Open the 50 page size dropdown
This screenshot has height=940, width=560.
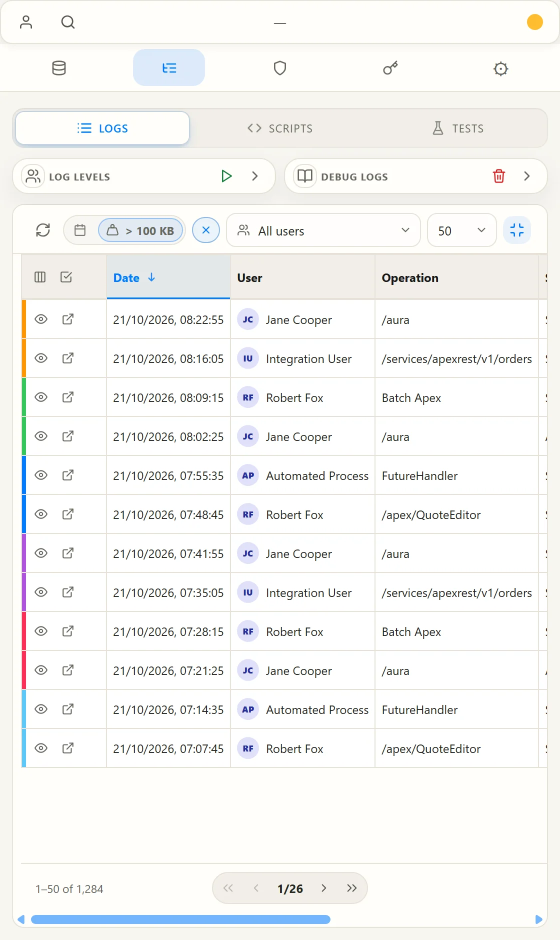click(x=462, y=230)
